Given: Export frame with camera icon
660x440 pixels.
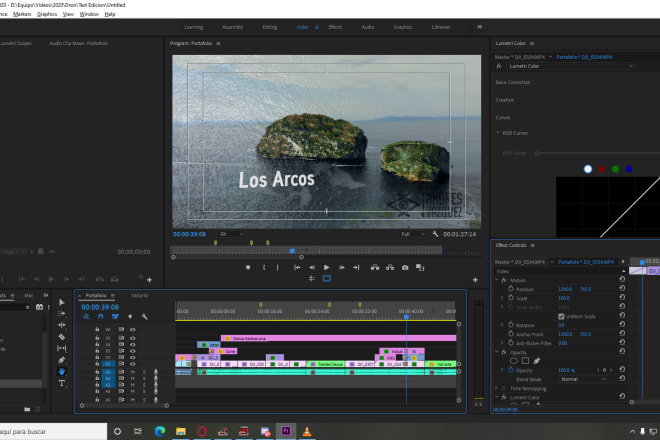Looking at the screenshot, I should (405, 268).
